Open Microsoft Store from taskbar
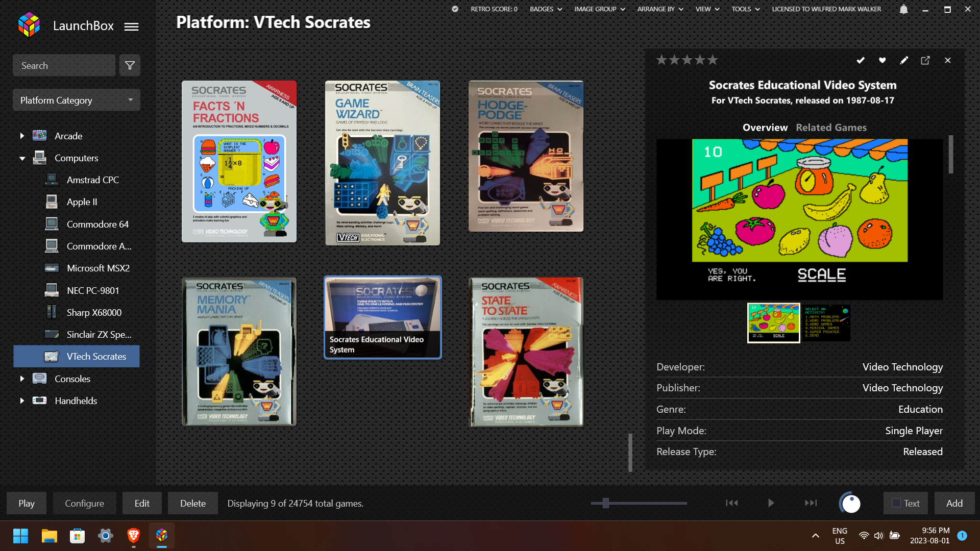Viewport: 980px width, 551px height. coord(77,536)
